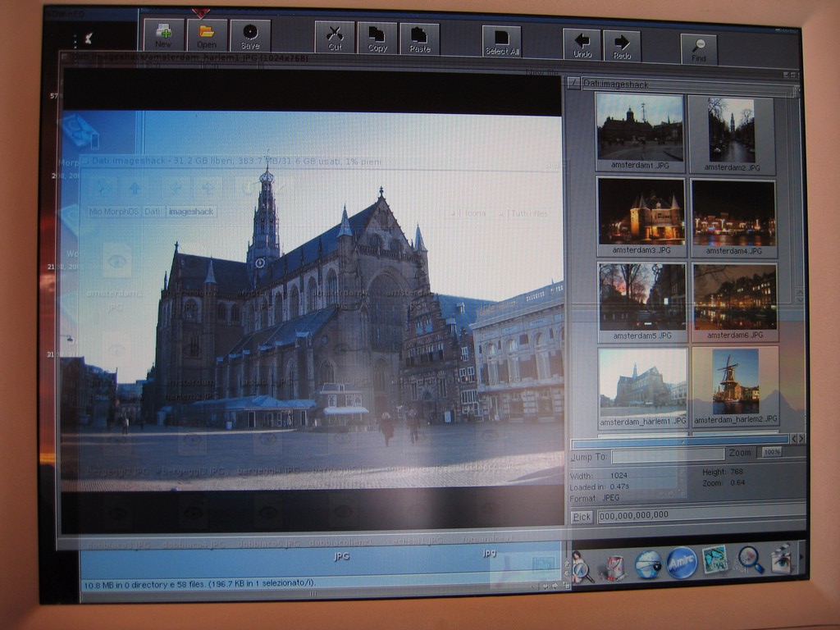Click the parent directory button beside Dati:imageshack

(x=573, y=83)
